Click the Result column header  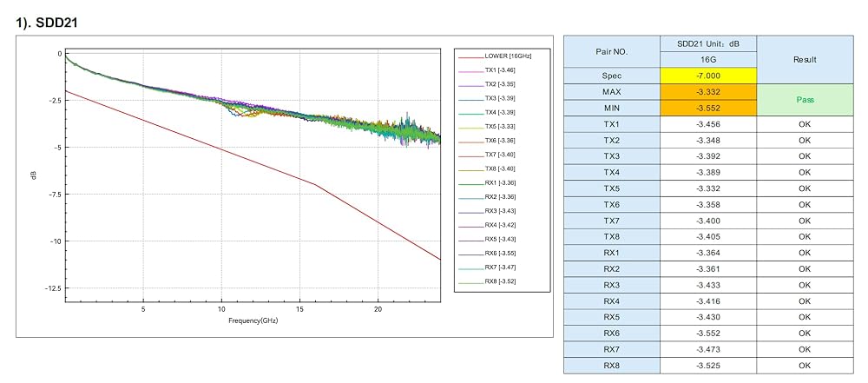(805, 59)
